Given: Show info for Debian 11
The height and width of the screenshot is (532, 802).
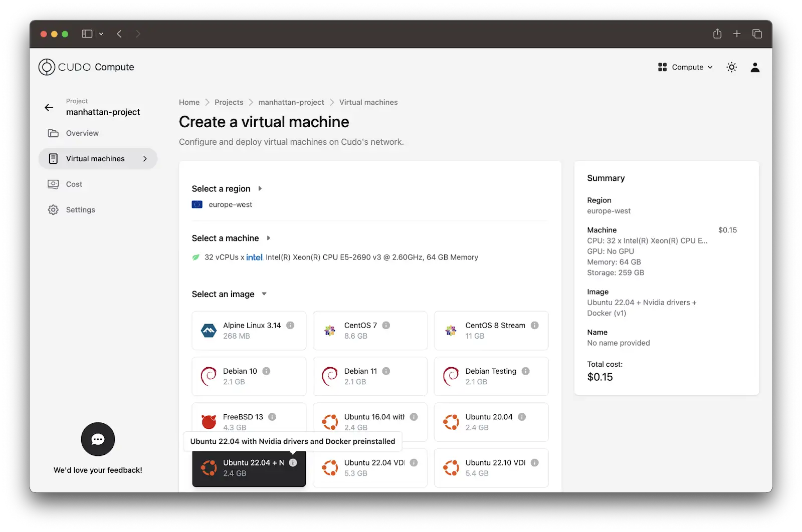Looking at the screenshot, I should click(x=386, y=371).
